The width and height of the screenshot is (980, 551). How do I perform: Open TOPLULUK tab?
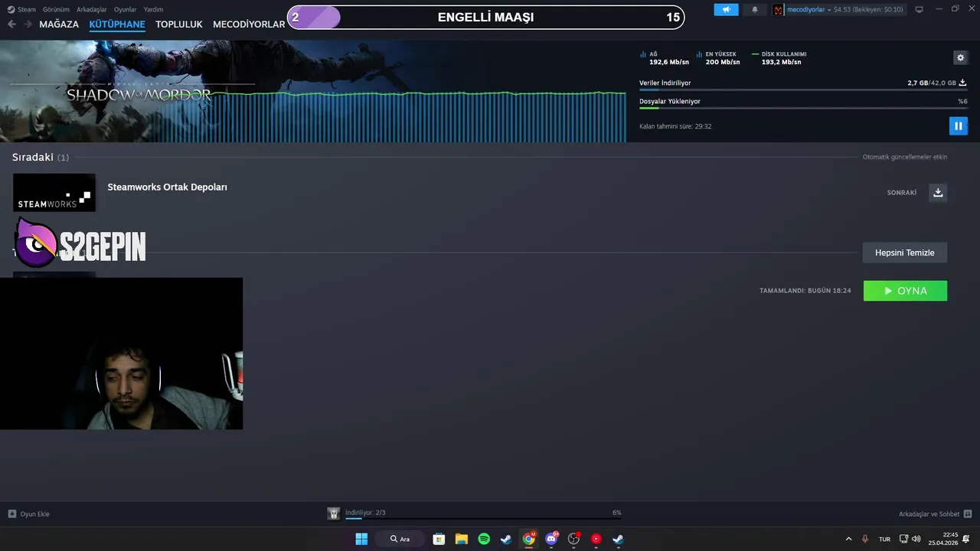point(179,24)
